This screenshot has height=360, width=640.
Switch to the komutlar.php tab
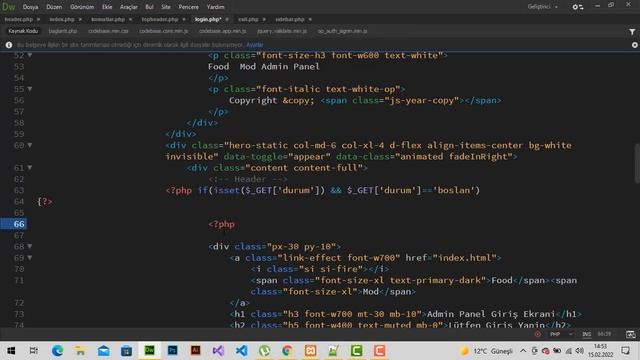coord(108,19)
